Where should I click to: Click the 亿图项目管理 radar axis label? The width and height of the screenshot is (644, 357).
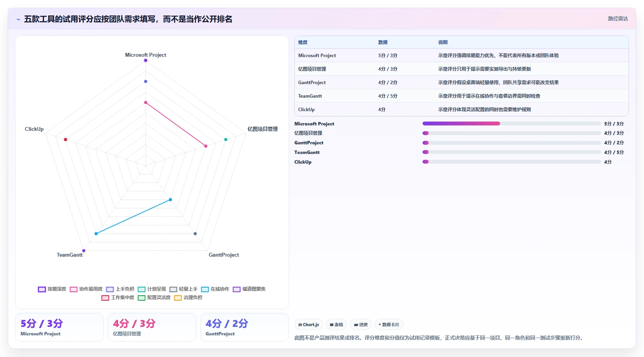(x=263, y=129)
